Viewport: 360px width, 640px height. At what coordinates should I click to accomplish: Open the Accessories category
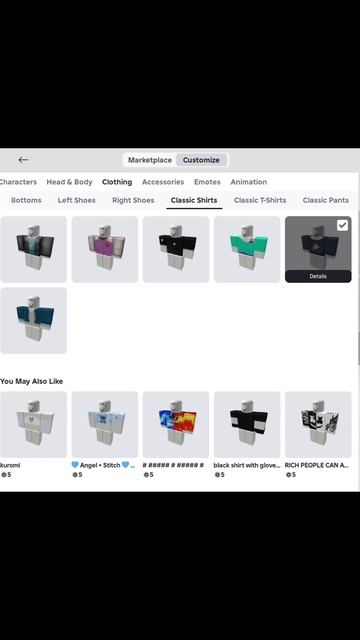[x=163, y=182]
